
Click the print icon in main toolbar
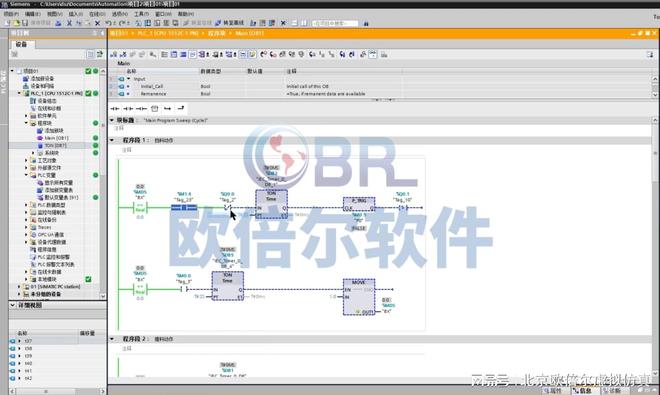coord(59,23)
